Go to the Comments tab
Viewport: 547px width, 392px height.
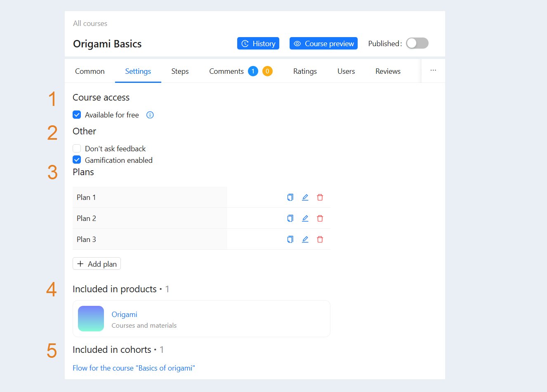pos(226,71)
